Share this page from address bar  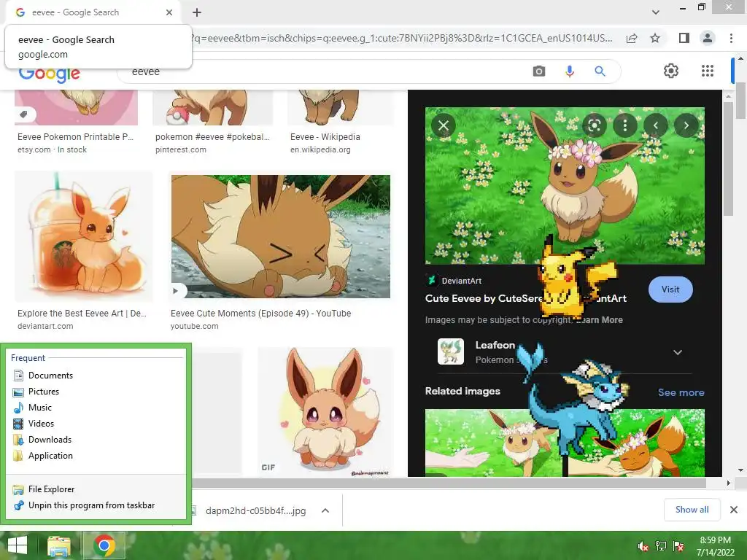pyautogui.click(x=632, y=38)
